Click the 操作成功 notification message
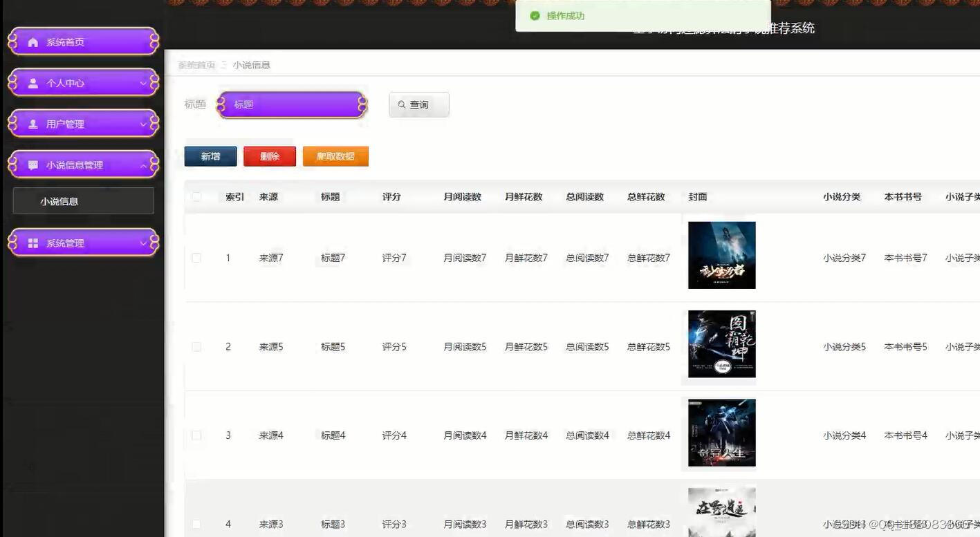 point(566,16)
